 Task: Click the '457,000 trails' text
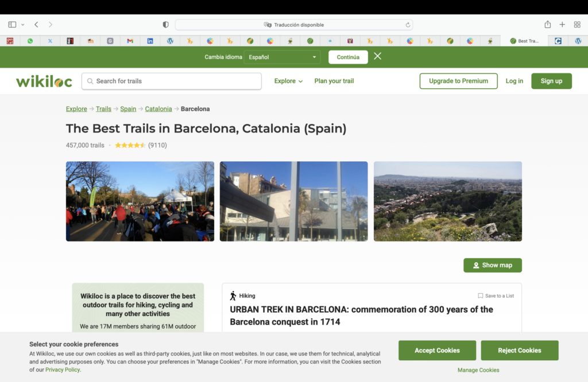[x=85, y=145]
